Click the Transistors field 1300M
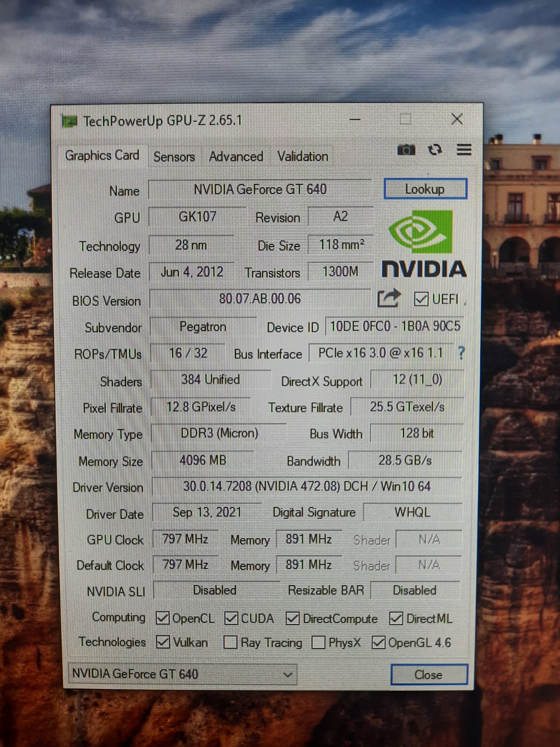560x747 pixels. [x=340, y=272]
